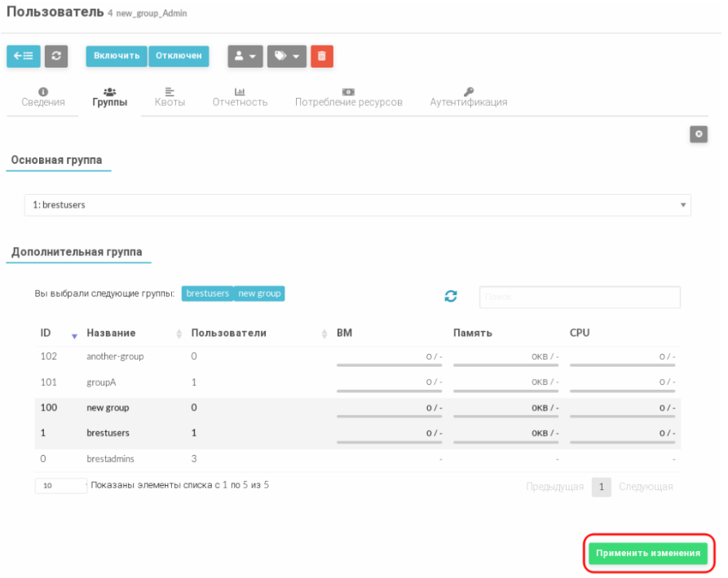
Task: Open the user actions dropdown
Action: [245, 56]
